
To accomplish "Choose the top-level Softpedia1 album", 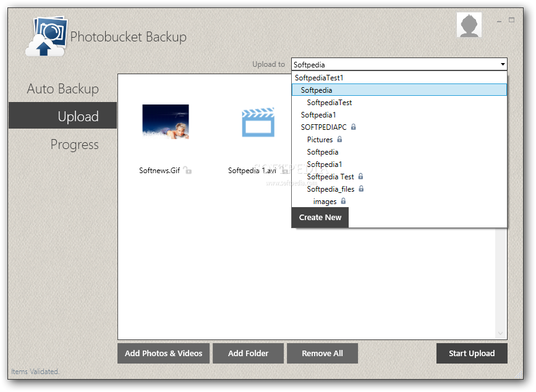I will coord(399,115).
